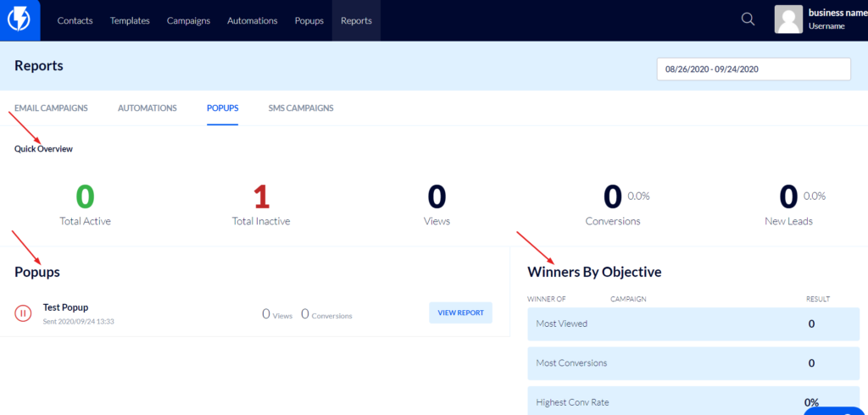The height and width of the screenshot is (415, 868).
Task: Switch to the Automations report tab
Action: click(x=147, y=108)
